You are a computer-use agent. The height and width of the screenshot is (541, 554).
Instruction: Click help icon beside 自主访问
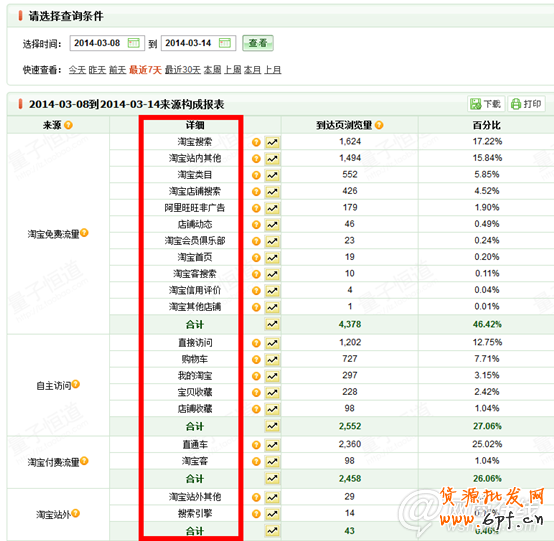tap(76, 384)
